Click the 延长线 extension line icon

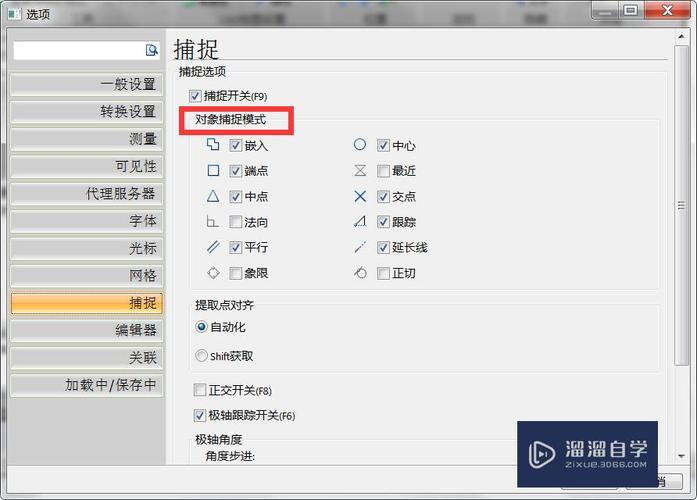[360, 247]
